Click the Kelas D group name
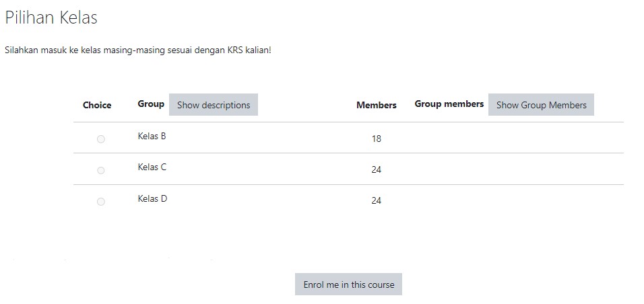Viewport: 644px width, 304px height. (x=152, y=198)
